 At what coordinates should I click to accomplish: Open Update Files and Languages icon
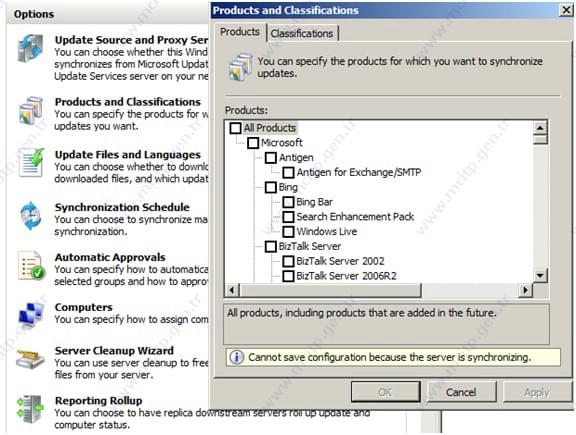coord(32,163)
